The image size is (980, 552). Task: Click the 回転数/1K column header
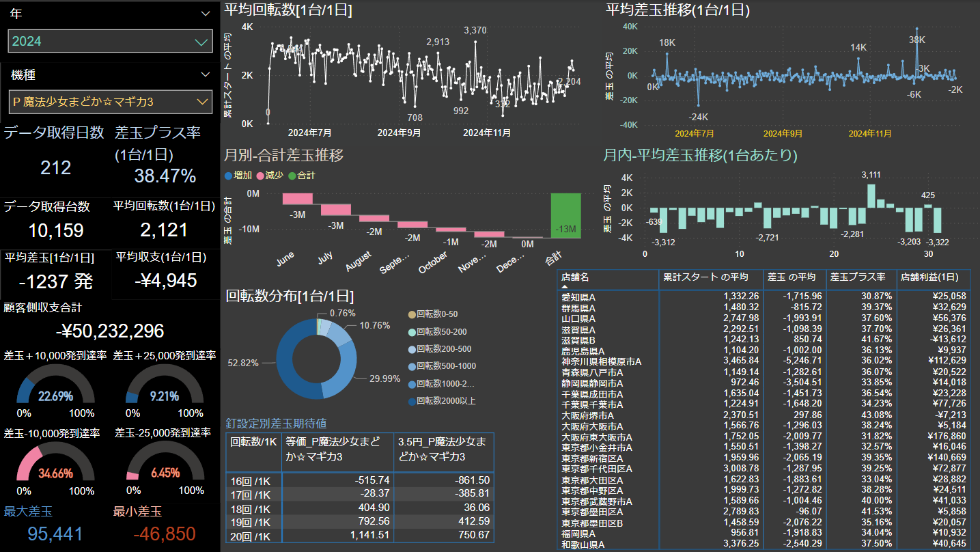[253, 442]
